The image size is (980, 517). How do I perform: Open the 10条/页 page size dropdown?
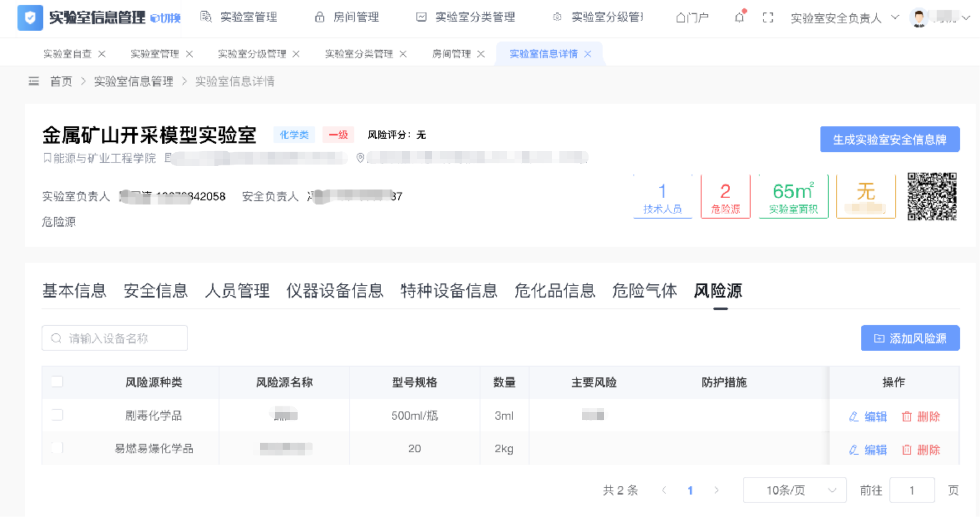point(794,490)
